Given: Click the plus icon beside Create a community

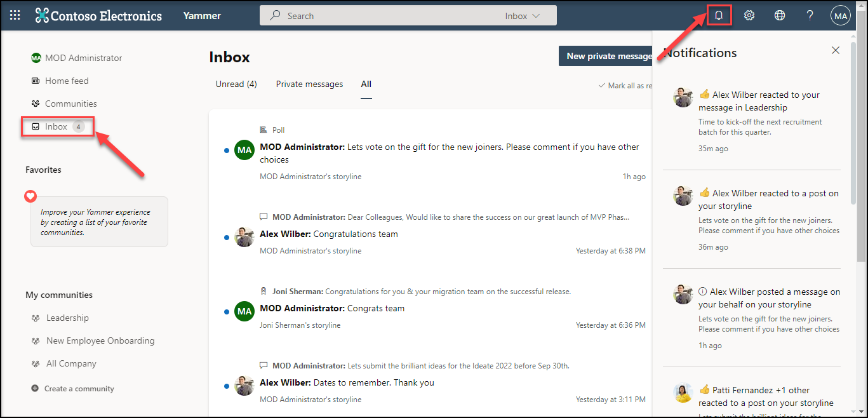Looking at the screenshot, I should pyautogui.click(x=35, y=388).
